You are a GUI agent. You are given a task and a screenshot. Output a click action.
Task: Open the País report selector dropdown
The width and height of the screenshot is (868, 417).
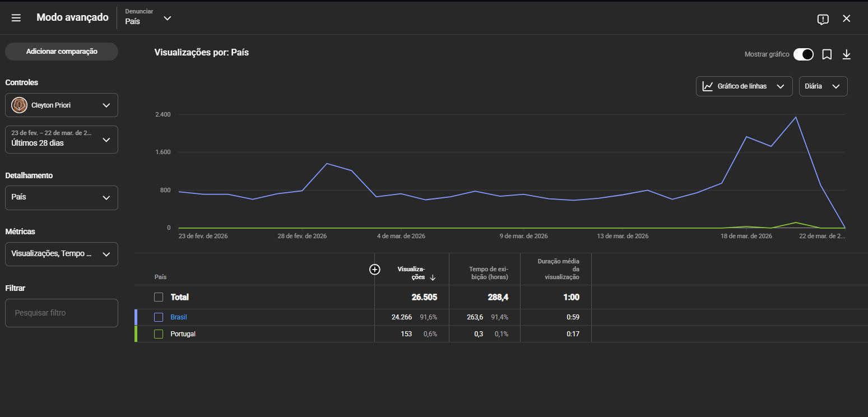[x=148, y=18]
